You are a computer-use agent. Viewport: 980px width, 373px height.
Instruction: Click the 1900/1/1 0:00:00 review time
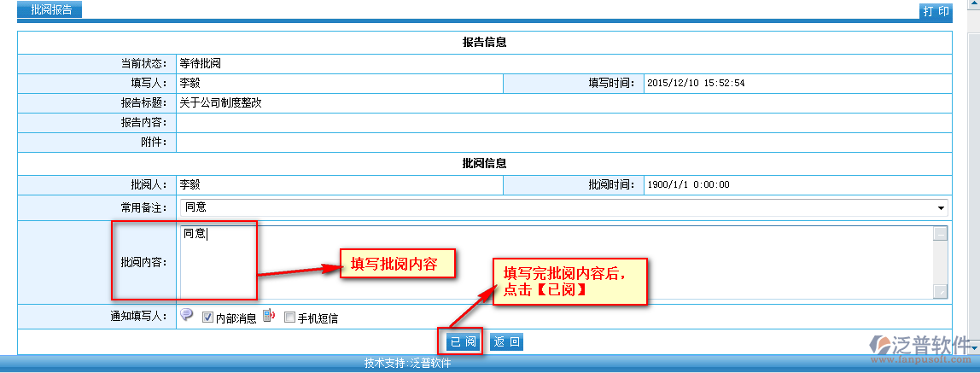(688, 185)
